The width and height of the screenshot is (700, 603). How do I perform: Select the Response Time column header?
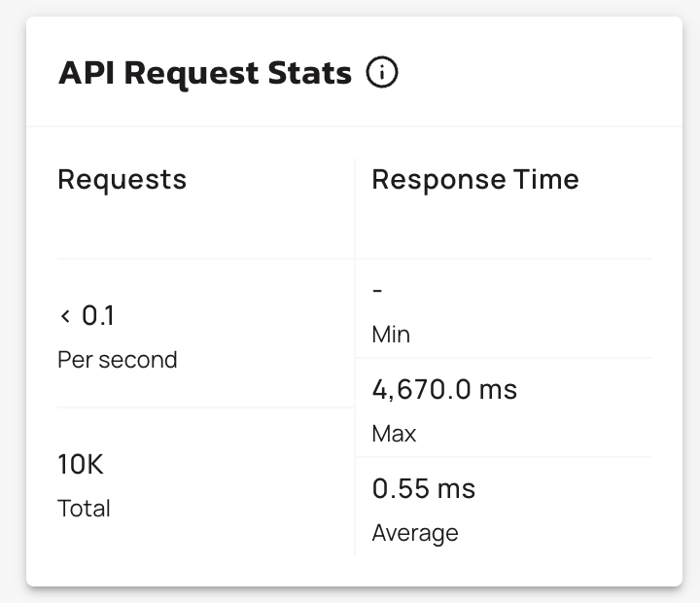(475, 179)
